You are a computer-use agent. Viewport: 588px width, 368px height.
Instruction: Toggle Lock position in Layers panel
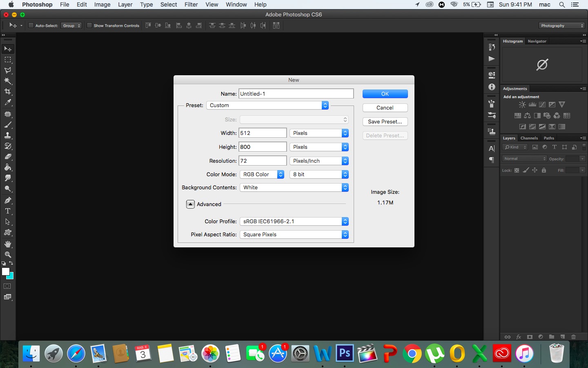pyautogui.click(x=535, y=170)
